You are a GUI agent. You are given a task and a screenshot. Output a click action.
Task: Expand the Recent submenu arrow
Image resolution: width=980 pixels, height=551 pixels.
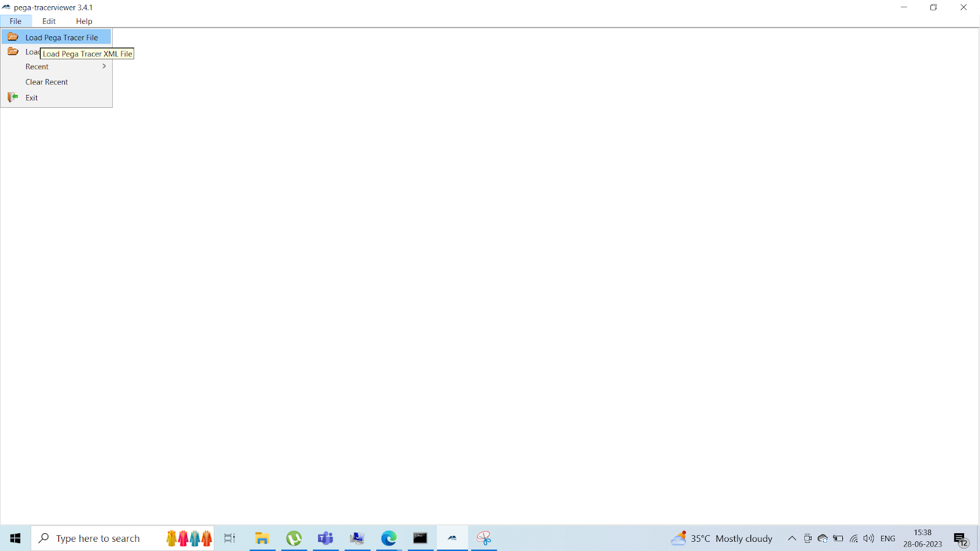pos(104,66)
